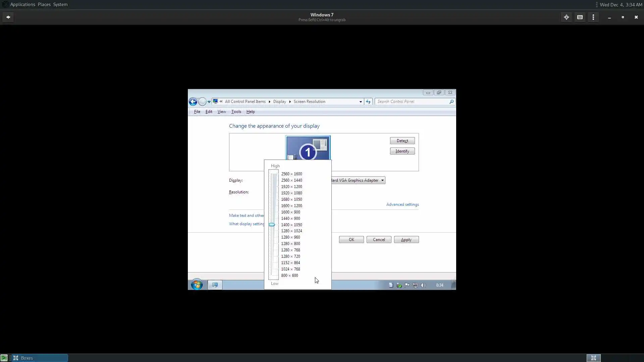Open the View menu

click(x=221, y=112)
